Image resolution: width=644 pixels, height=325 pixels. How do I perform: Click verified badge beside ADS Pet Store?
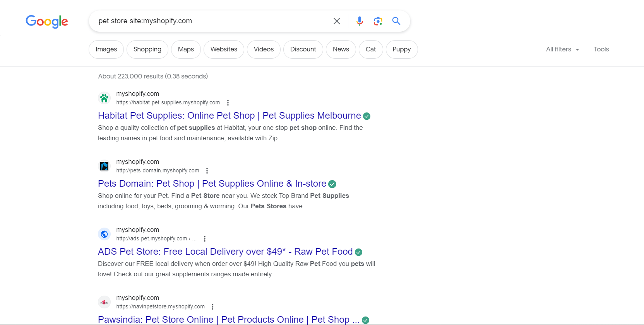359,252
